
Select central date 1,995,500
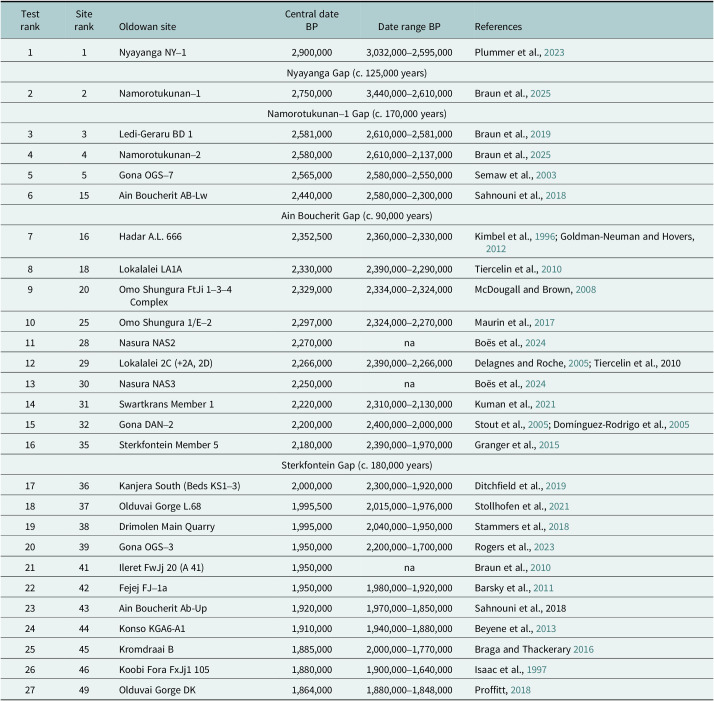pyautogui.click(x=312, y=506)
